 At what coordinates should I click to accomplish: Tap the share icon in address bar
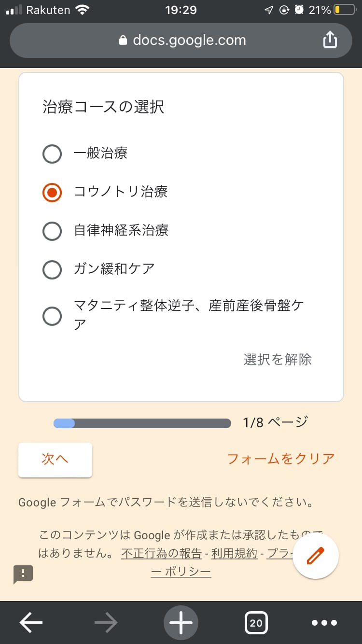coord(330,40)
